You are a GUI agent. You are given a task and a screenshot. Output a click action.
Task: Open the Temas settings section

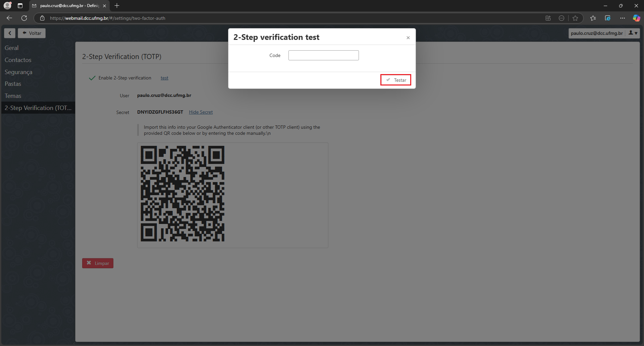click(x=13, y=96)
